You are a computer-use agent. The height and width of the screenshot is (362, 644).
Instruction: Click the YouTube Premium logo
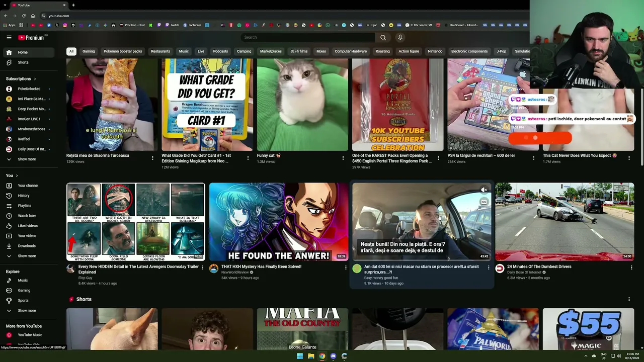coord(31,37)
